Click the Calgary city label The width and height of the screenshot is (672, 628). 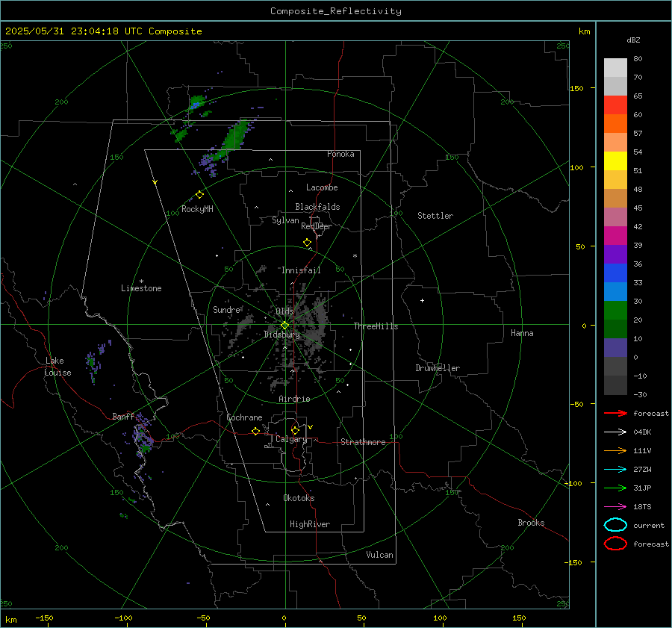[x=291, y=439]
